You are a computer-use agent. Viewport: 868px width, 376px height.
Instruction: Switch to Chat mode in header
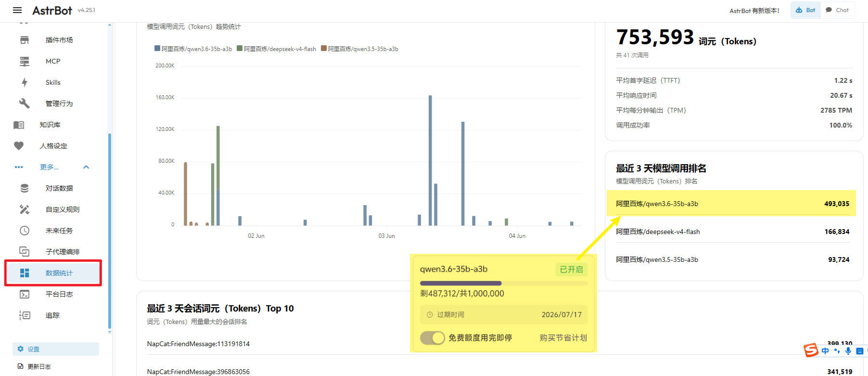point(837,10)
